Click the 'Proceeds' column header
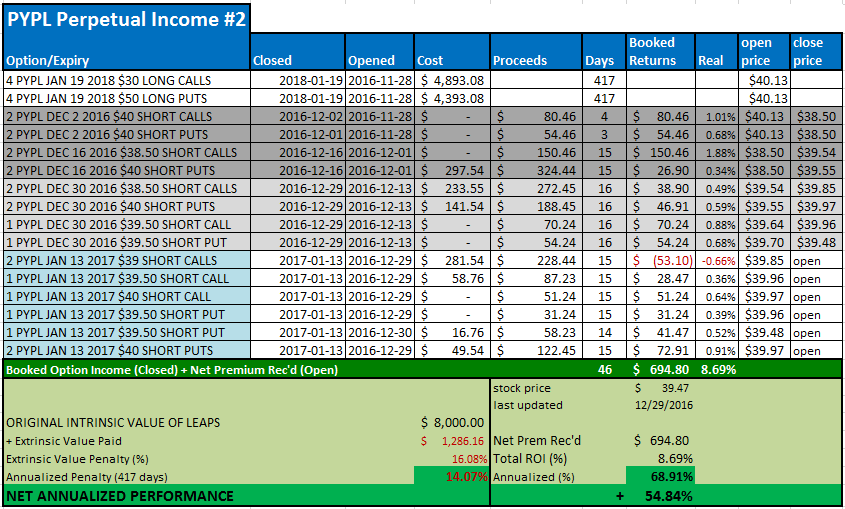 [x=536, y=52]
